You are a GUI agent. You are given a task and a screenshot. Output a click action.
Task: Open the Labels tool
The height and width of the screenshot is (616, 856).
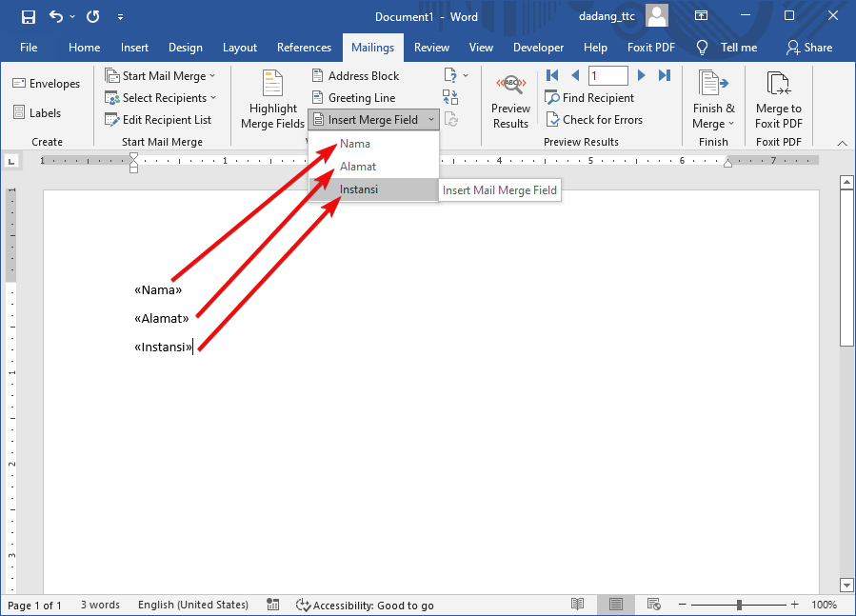tap(37, 112)
